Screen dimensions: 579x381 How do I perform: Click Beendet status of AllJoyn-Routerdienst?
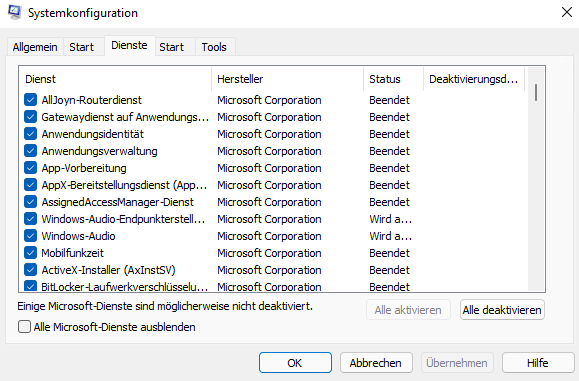390,100
